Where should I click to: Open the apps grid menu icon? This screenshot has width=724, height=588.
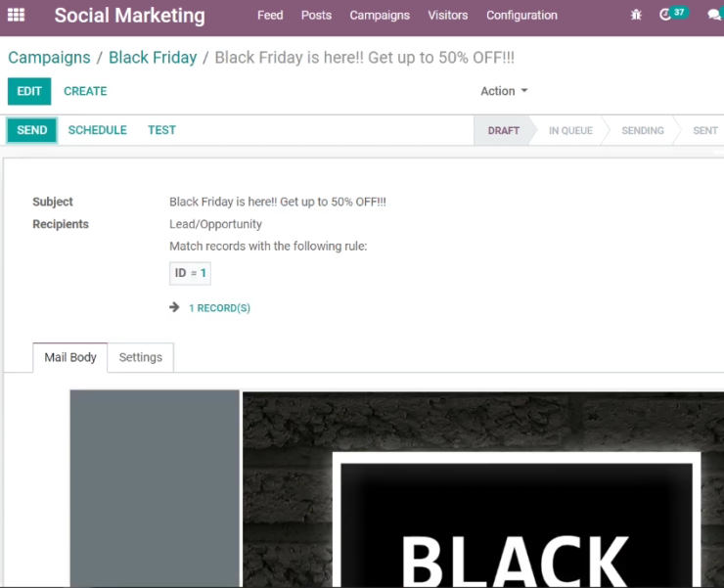pyautogui.click(x=17, y=15)
